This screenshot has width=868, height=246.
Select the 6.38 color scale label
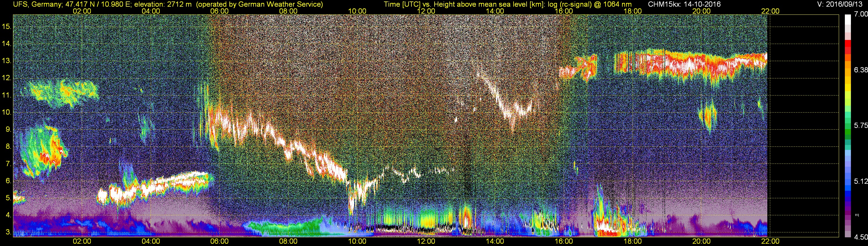pos(860,70)
